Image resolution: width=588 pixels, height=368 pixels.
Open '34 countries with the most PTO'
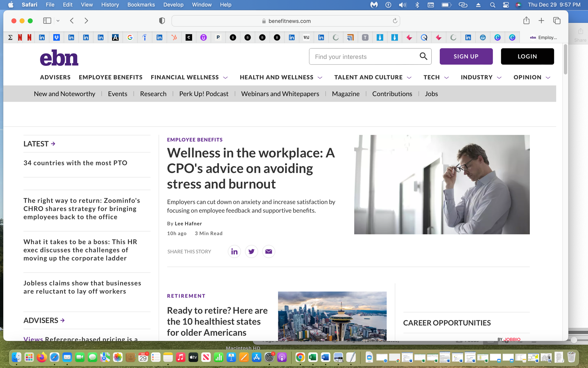(x=75, y=163)
